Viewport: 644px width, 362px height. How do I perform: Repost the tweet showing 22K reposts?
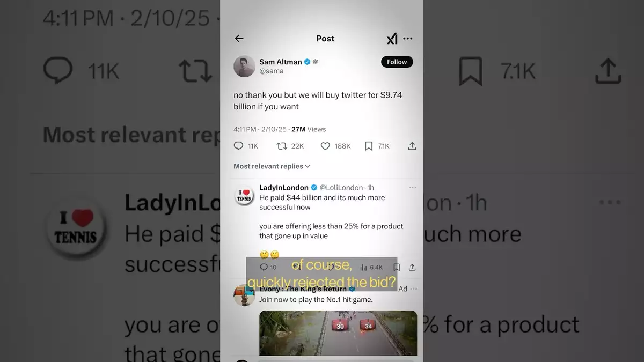coord(282,146)
